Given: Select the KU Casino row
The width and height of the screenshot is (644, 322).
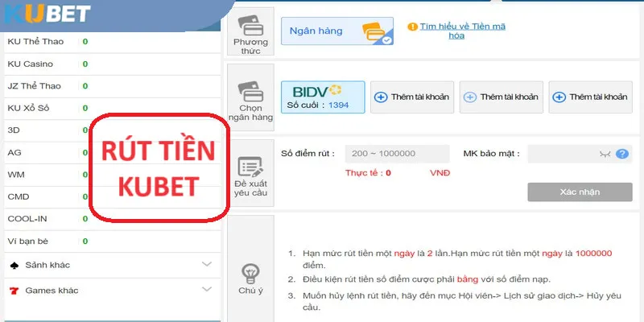Looking at the screenshot, I should pyautogui.click(x=112, y=64).
